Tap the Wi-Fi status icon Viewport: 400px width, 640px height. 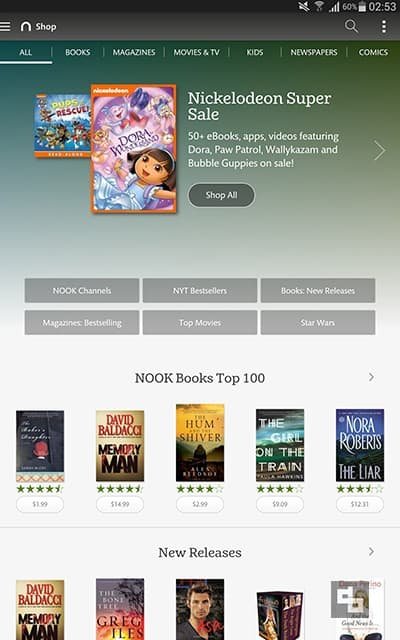pyautogui.click(x=320, y=6)
